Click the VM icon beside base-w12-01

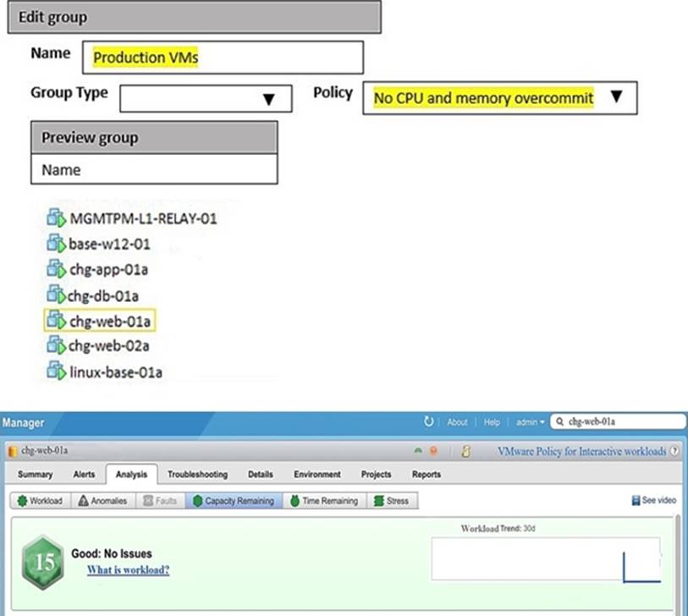pos(56,243)
